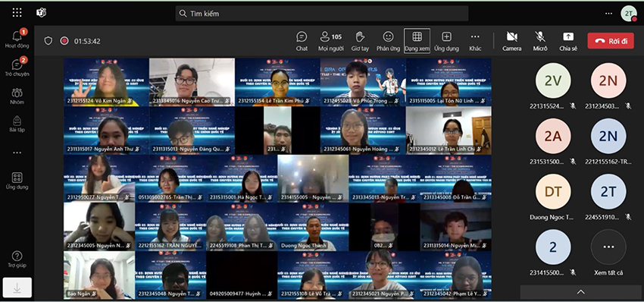Select Nguyễn Hoàng video tile

pyautogui.click(x=363, y=131)
